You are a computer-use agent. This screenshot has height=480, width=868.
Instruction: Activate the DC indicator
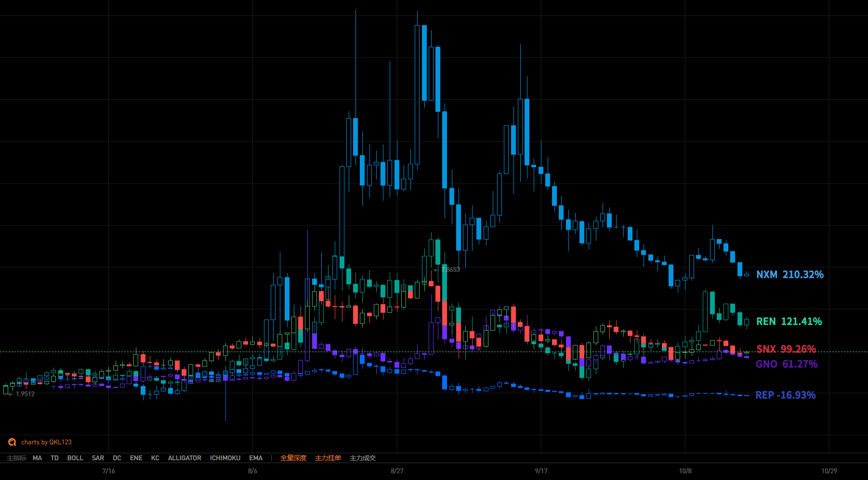click(x=117, y=458)
